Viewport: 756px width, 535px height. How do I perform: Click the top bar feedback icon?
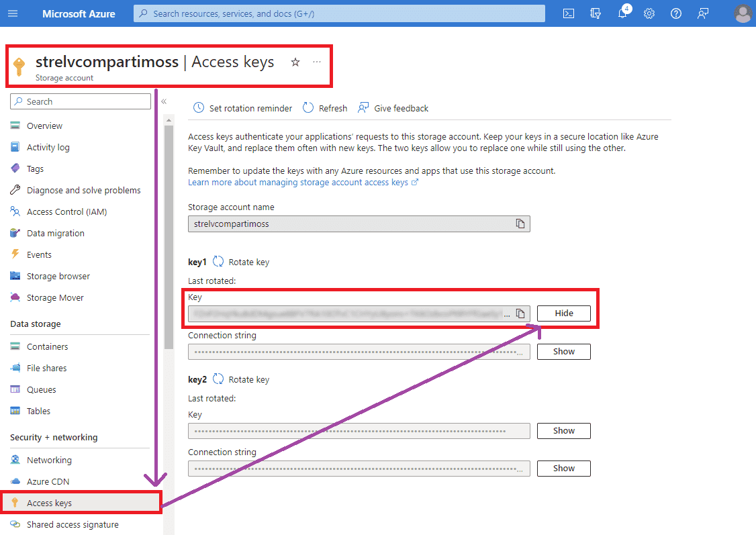coord(703,13)
